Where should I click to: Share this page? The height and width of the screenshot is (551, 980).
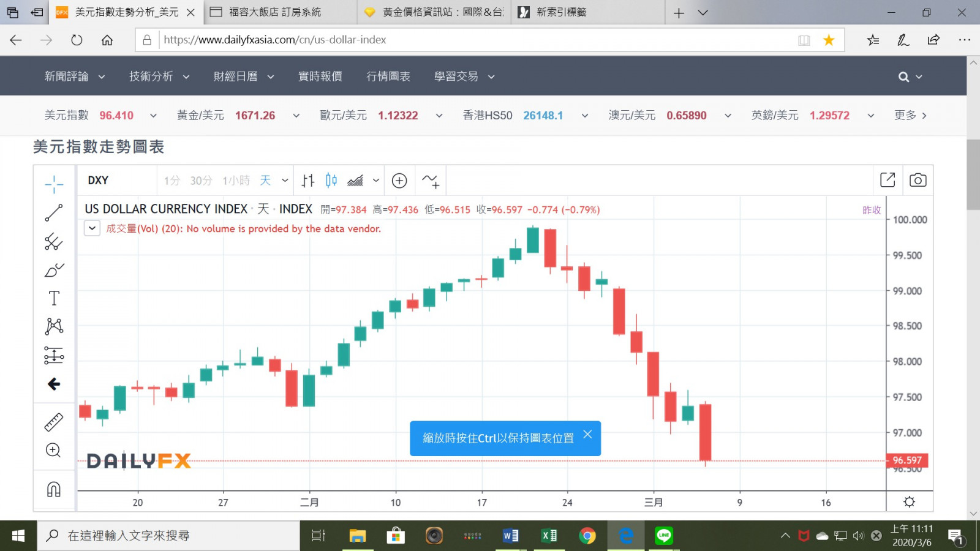(933, 40)
